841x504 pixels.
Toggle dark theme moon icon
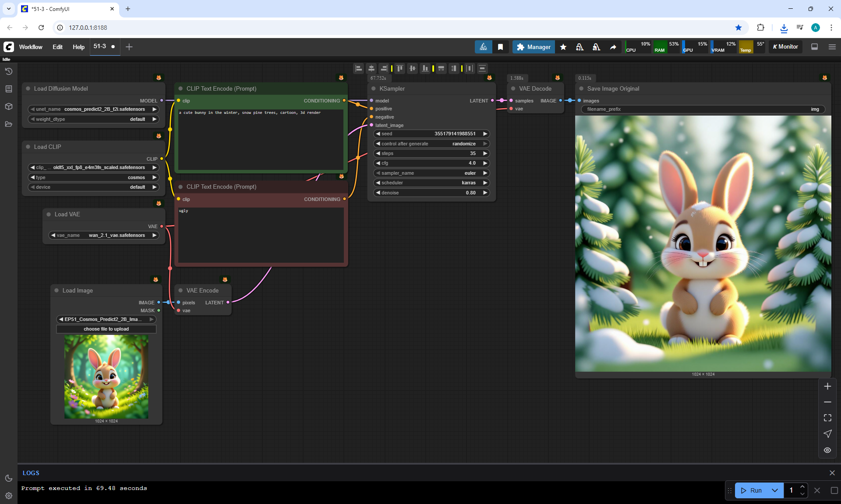(x=9, y=478)
